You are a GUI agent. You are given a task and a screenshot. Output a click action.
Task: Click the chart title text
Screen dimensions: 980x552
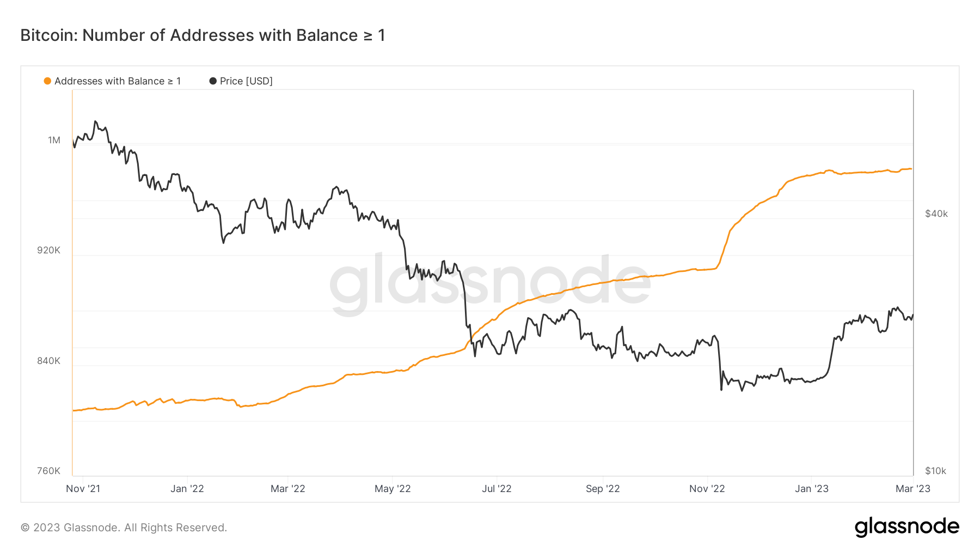click(x=203, y=35)
